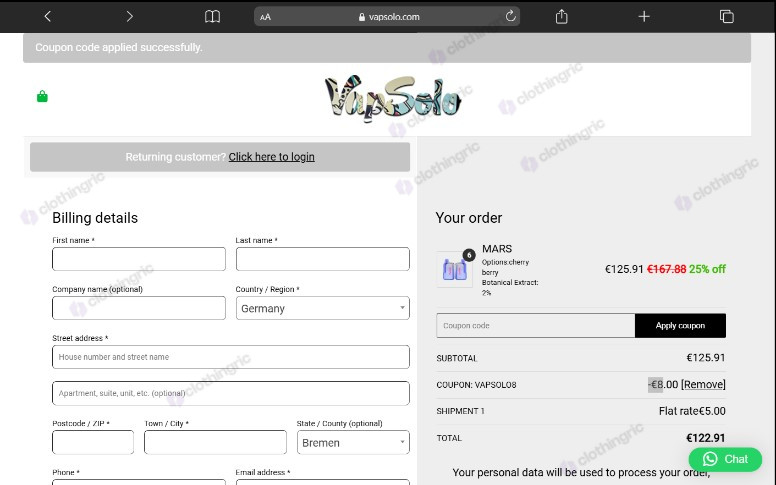Image resolution: width=776 pixels, height=485 pixels.
Task: Focus the Postcode / ZIP field
Action: click(x=93, y=442)
